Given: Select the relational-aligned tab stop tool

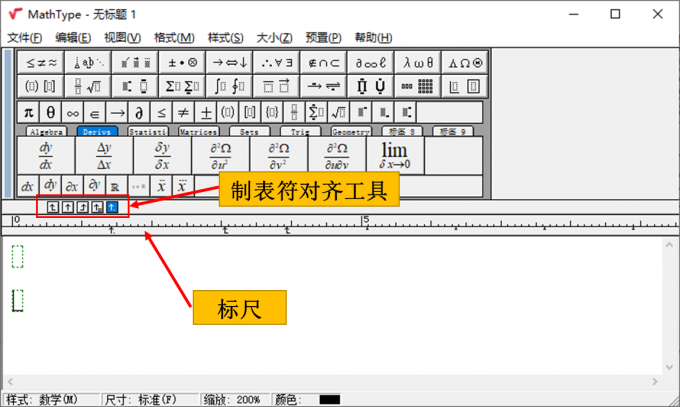Looking at the screenshot, I should [98, 207].
